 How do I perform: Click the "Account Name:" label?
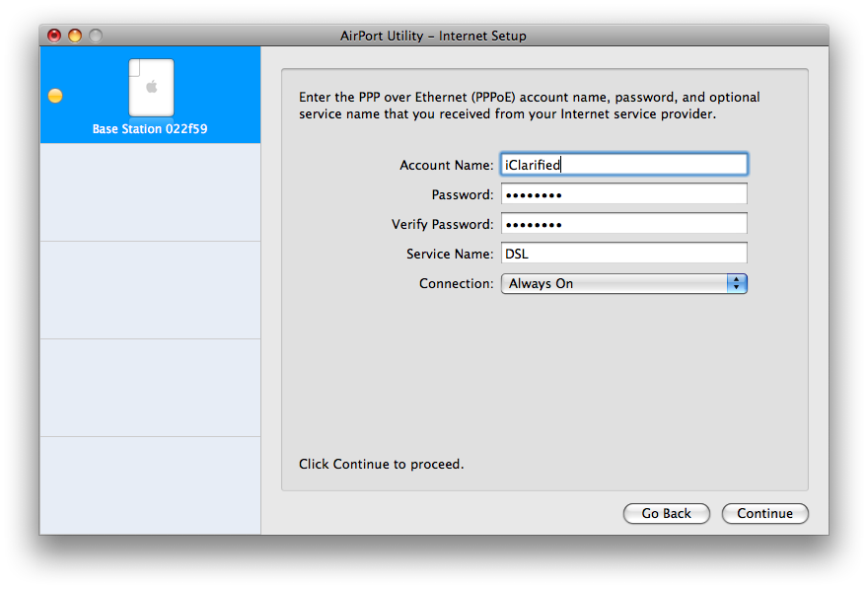click(446, 165)
